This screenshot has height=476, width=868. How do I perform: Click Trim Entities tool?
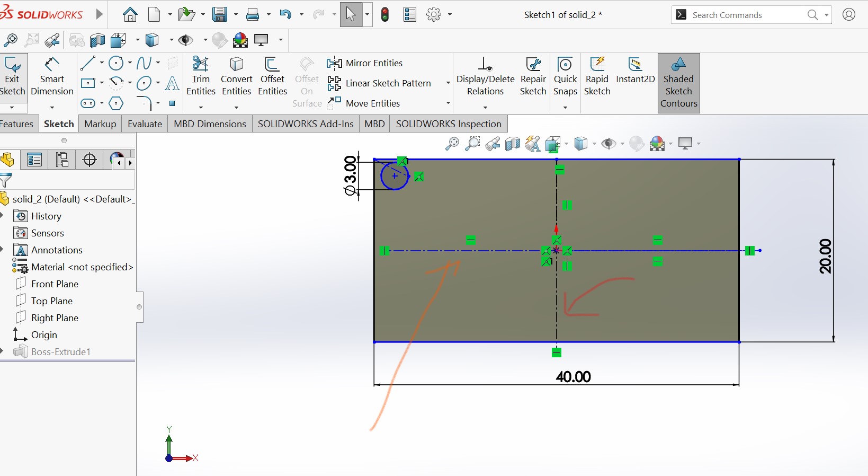tap(201, 76)
